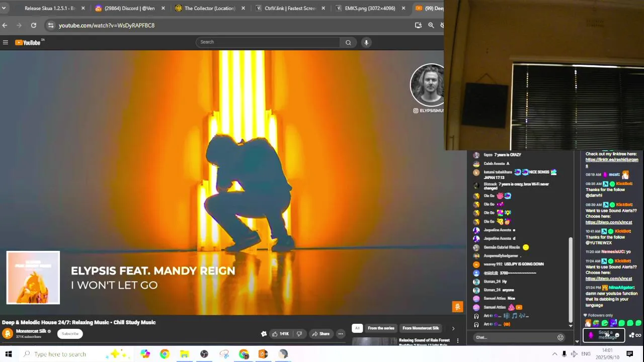644x362 pixels.
Task: Open the blerp.com link in the 08:39 AM message
Action: [609, 222]
